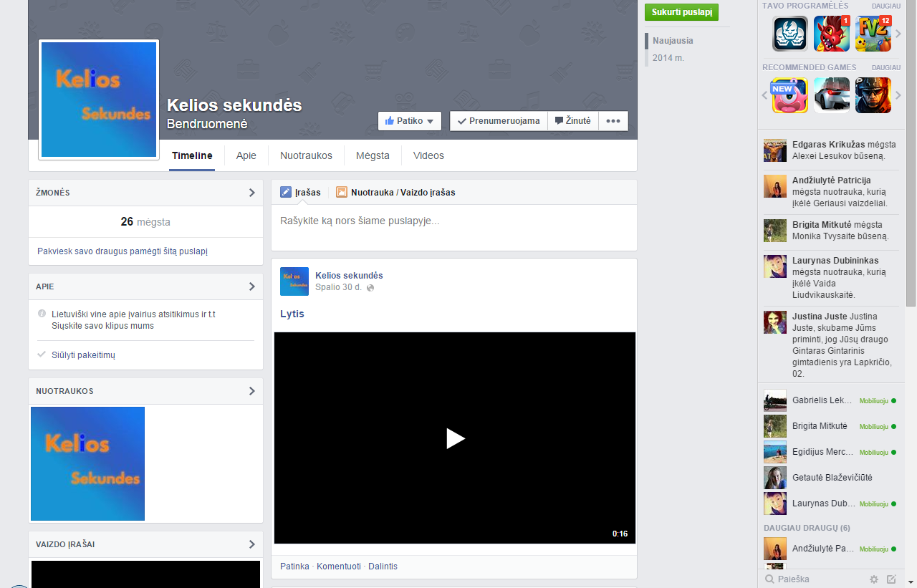The image size is (917, 588).
Task: Open the Patiko dropdown button
Action: click(x=410, y=121)
